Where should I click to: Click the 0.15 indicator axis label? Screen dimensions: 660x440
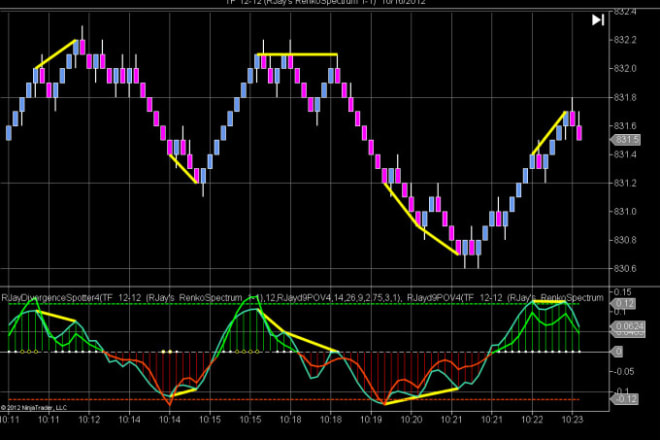point(623,292)
